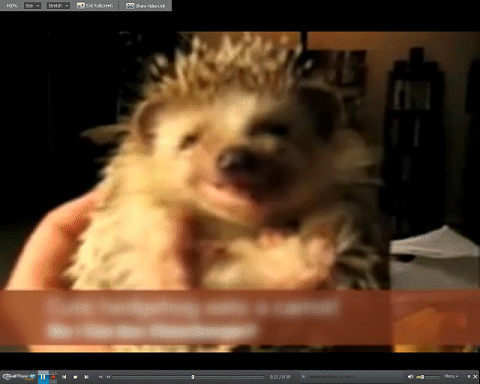Screen dimensions: 480x384
Task: Pause the video playback
Action: [x=43, y=377]
